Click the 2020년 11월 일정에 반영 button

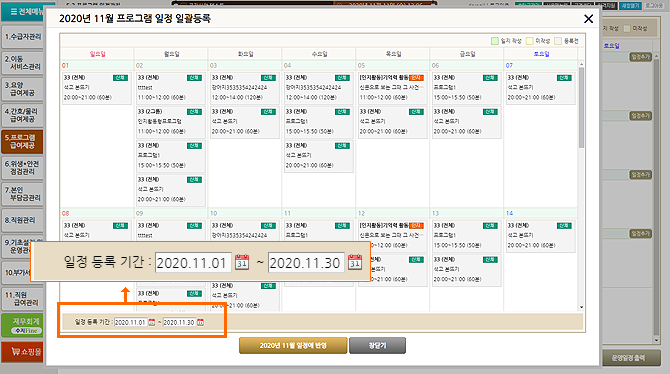point(293,345)
